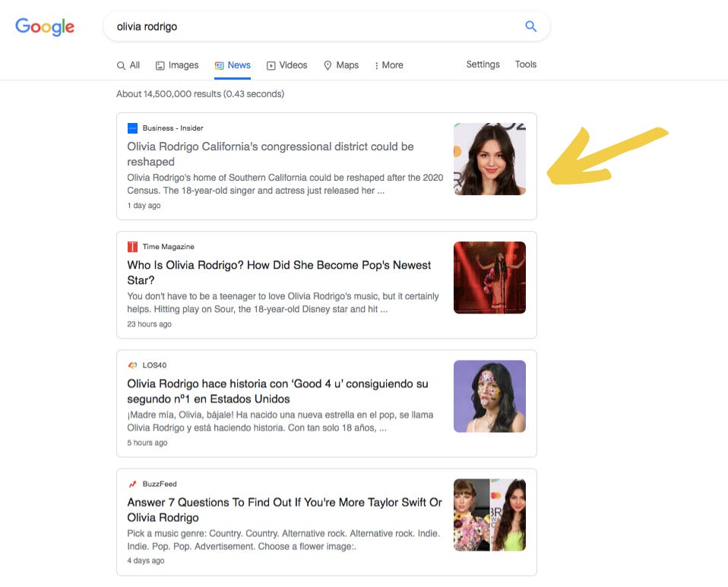728x587 pixels.
Task: Click 'Business - Insider' source name
Action: [x=173, y=128]
